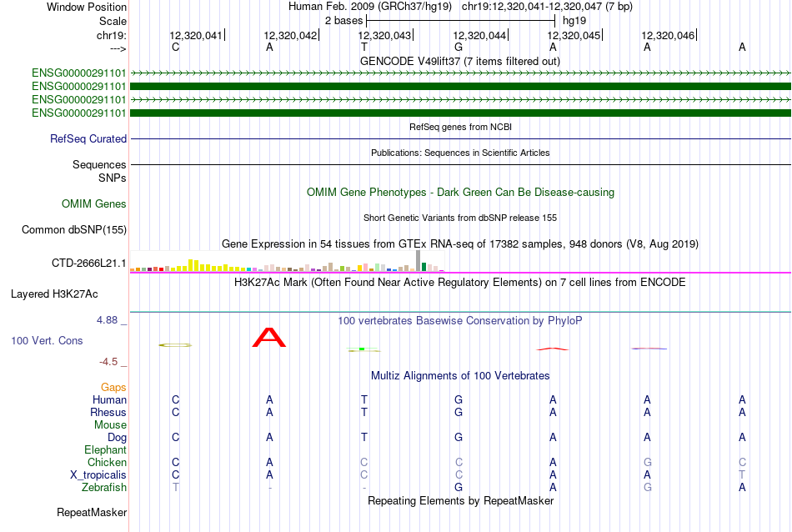Screen dimensions: 792x532
Task: Click the black Sequences track line
Action: click(x=460, y=165)
